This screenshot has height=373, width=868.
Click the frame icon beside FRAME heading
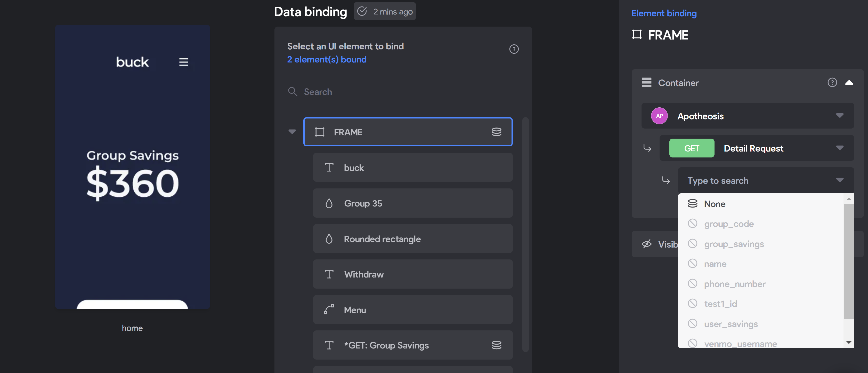[x=637, y=35]
